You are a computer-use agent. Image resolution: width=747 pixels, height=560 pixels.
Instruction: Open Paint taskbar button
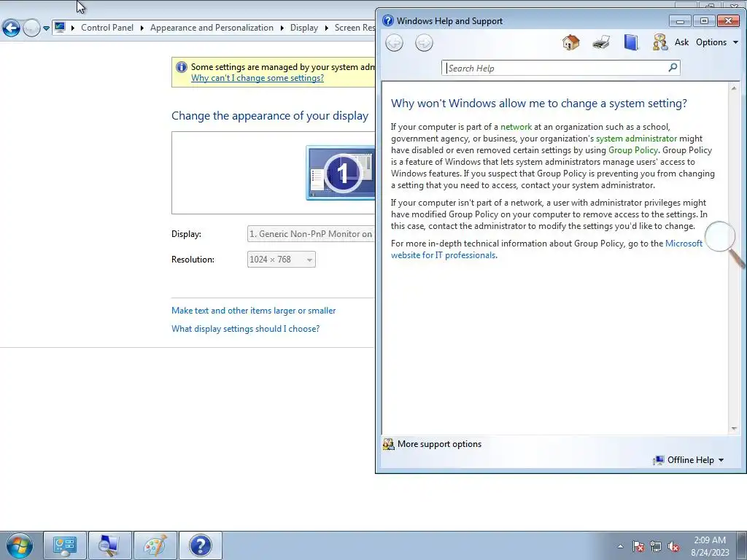click(155, 545)
